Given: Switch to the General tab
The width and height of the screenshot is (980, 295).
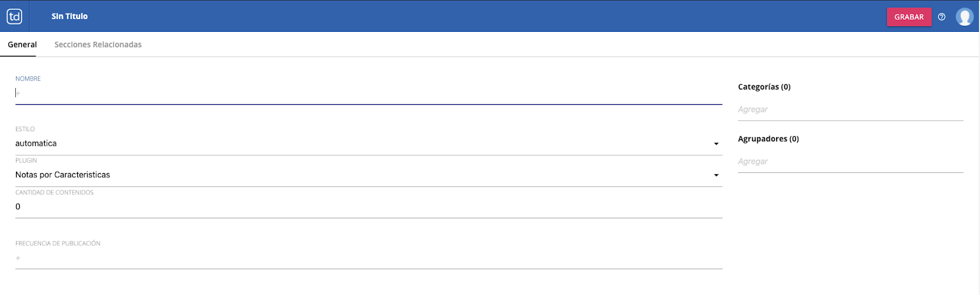Looking at the screenshot, I should [22, 45].
